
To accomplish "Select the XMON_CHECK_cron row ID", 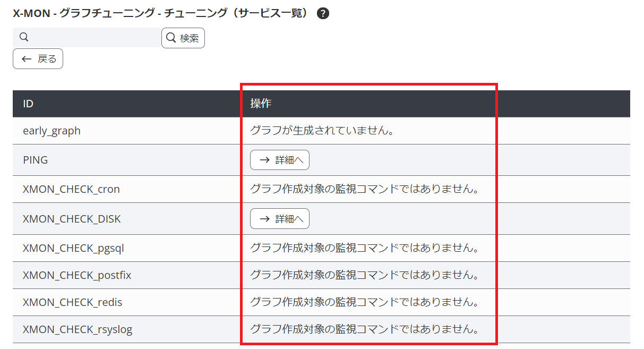I will 71,189.
